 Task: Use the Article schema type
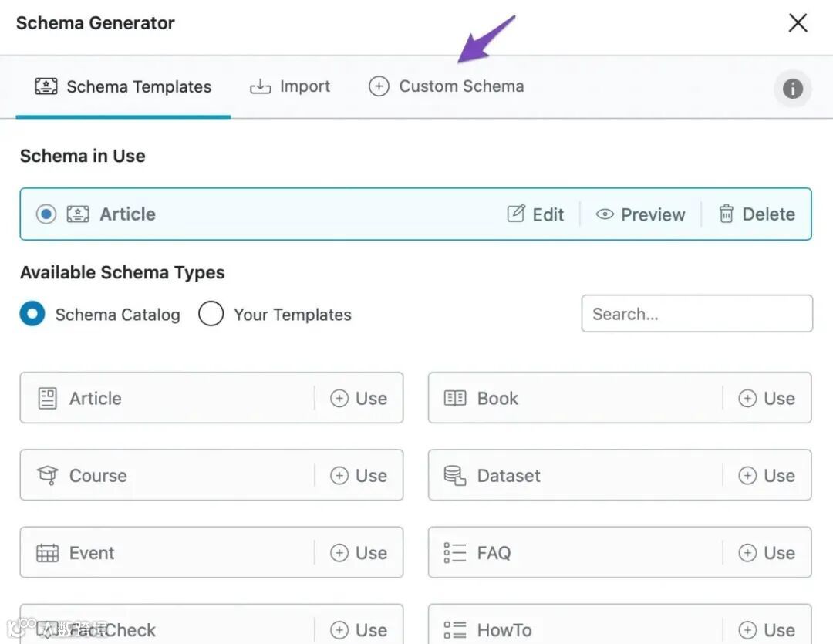point(359,398)
